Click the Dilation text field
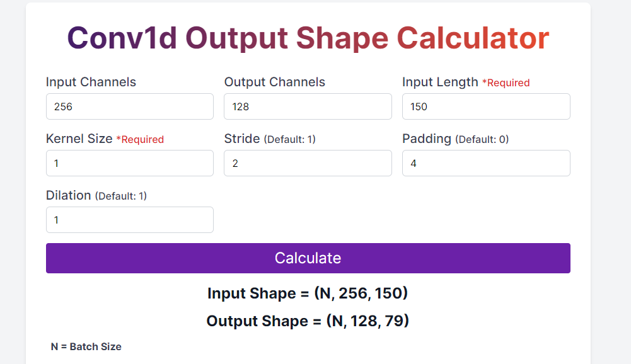Viewport: 631px width, 364px height. 129,219
